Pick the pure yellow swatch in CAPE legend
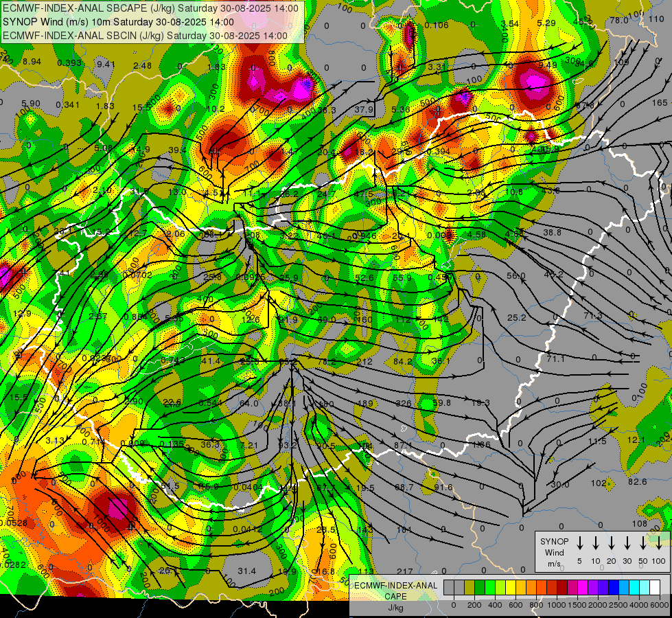Image resolution: width=672 pixels, height=618 pixels. pos(511,588)
